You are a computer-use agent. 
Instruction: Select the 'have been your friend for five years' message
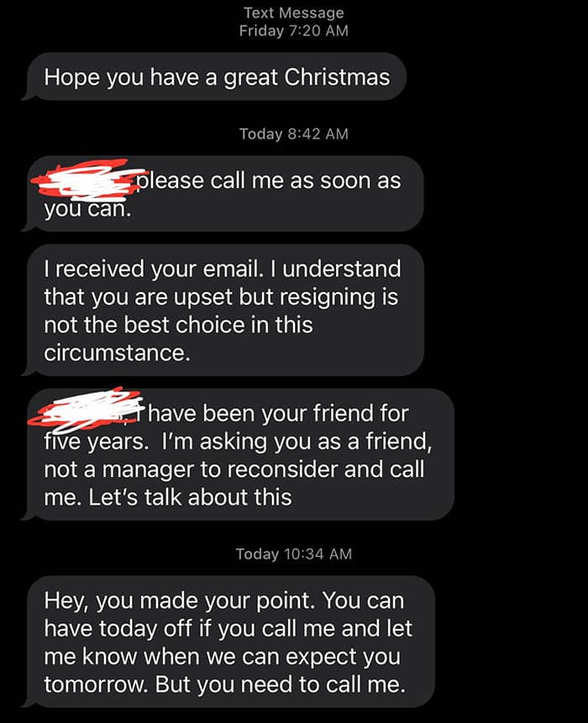(240, 454)
